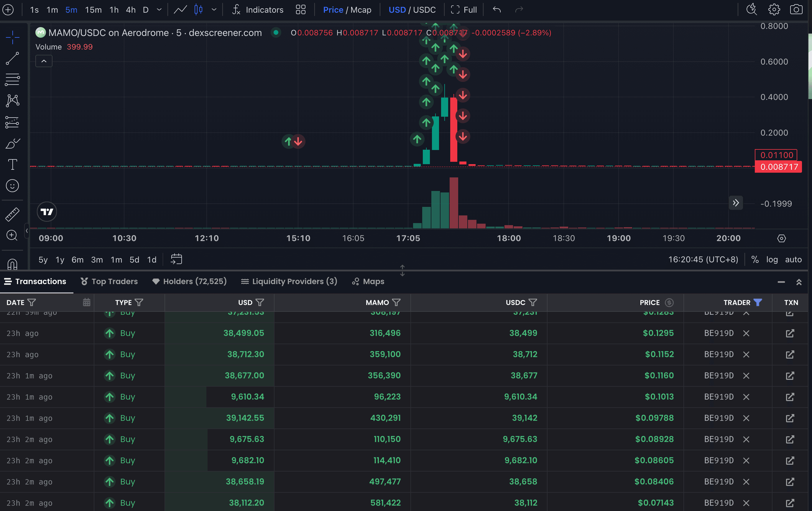812x511 pixels.
Task: Expand the timeframe dropdown after D
Action: coord(159,10)
